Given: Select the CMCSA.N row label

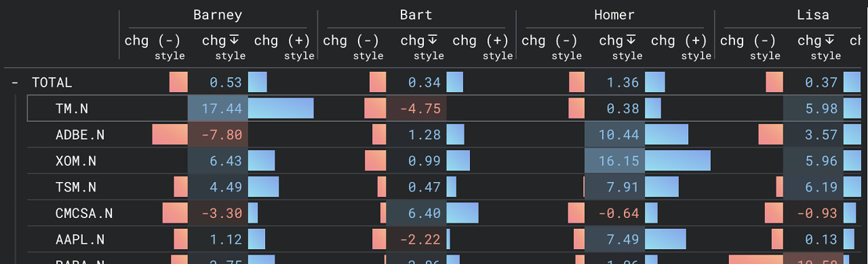Looking at the screenshot, I should click(x=84, y=213).
